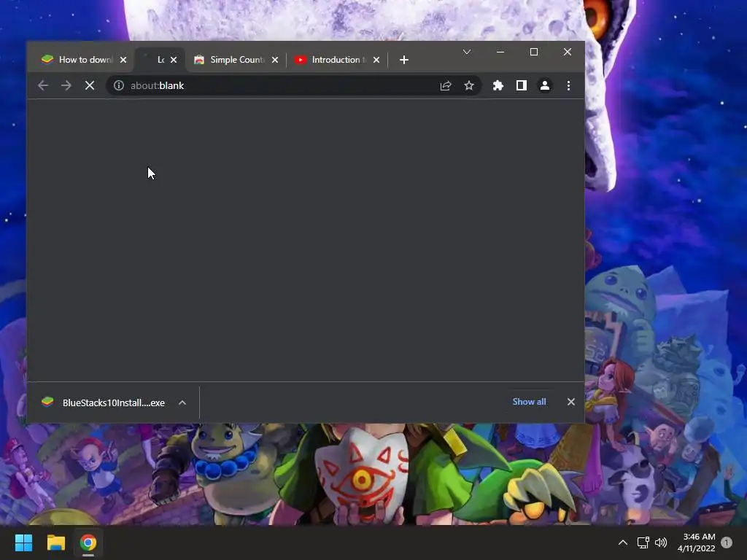Open volume control in system tray

coord(661,542)
